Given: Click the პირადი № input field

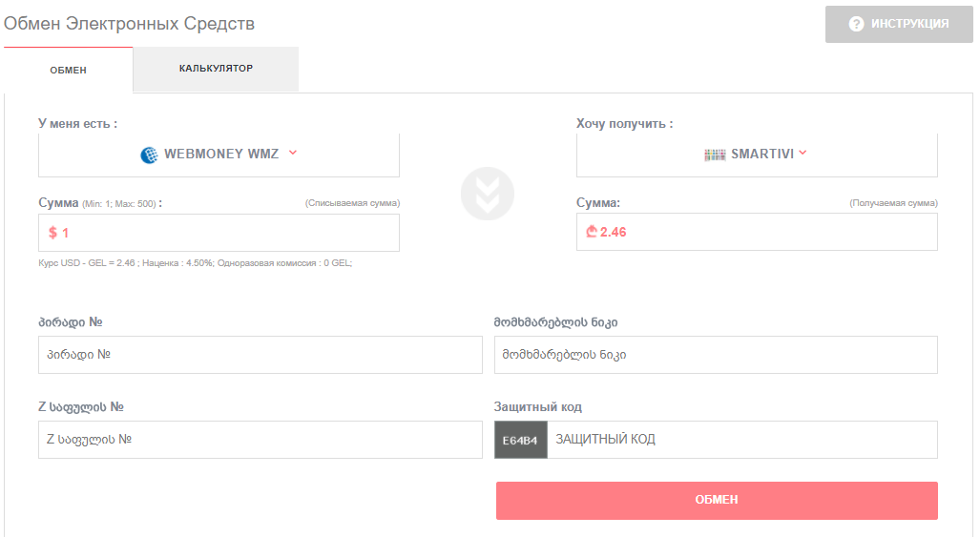Looking at the screenshot, I should pos(260,355).
